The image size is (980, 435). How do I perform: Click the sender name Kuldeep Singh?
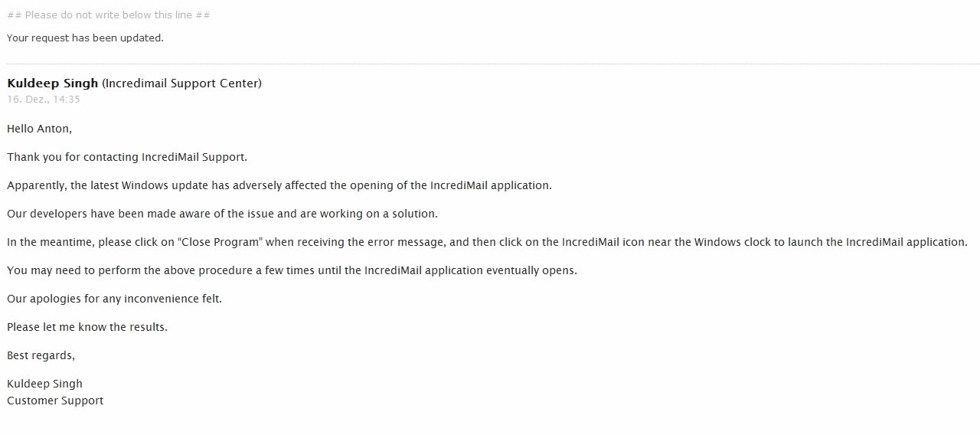(x=53, y=83)
